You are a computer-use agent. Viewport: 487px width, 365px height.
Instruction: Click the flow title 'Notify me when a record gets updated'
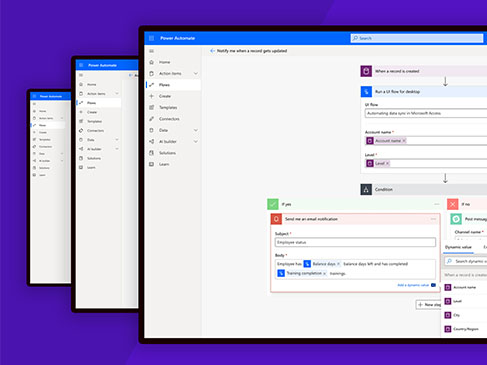(252, 51)
